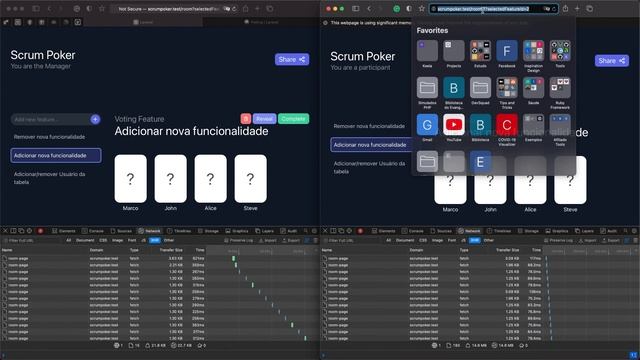Click the red delete icon next to Reveal
This screenshot has width=640, height=360.
(x=245, y=119)
